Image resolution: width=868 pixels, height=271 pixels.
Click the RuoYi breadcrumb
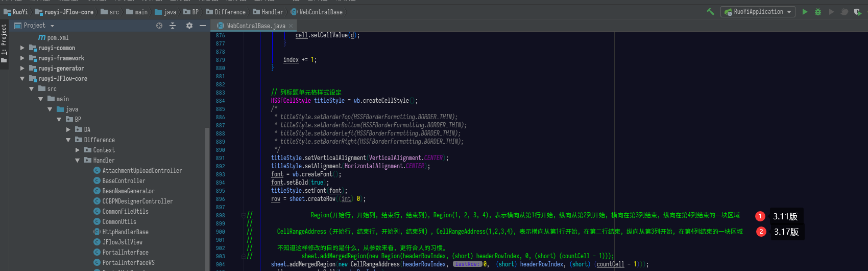[x=16, y=12]
